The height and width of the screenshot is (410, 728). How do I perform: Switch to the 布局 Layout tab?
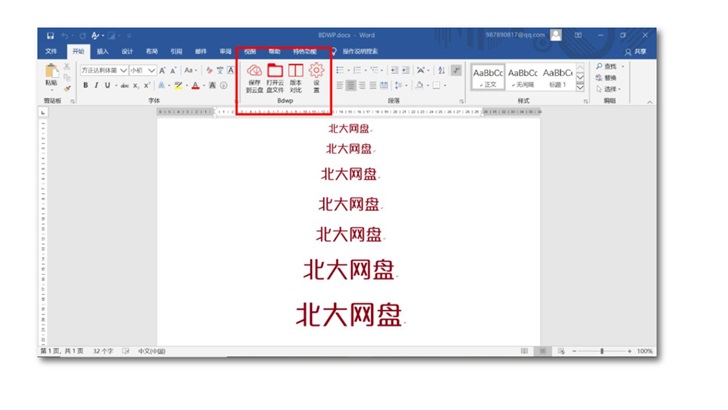coord(152,52)
